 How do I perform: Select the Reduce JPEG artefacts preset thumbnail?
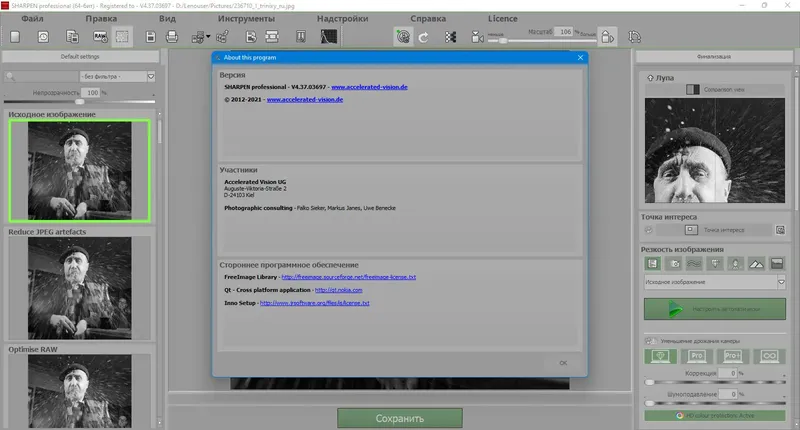coord(80,288)
